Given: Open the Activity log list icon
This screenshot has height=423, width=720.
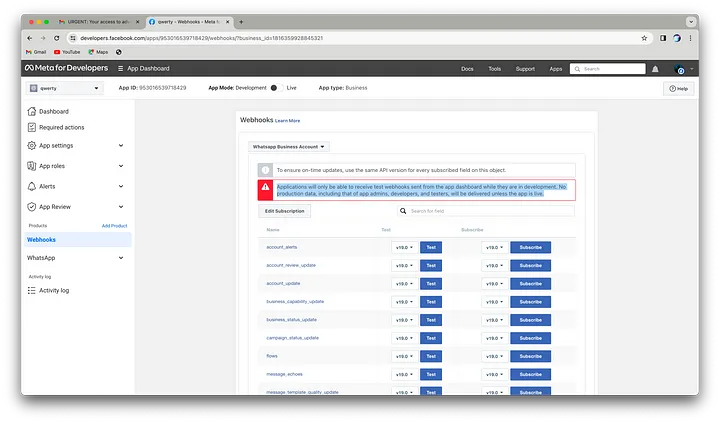Looking at the screenshot, I should click(32, 290).
